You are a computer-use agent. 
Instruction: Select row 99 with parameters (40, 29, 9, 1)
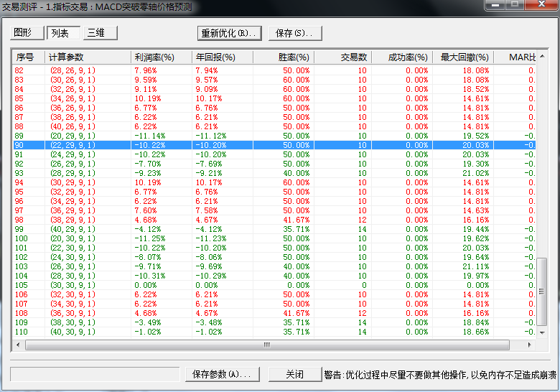tap(274, 229)
